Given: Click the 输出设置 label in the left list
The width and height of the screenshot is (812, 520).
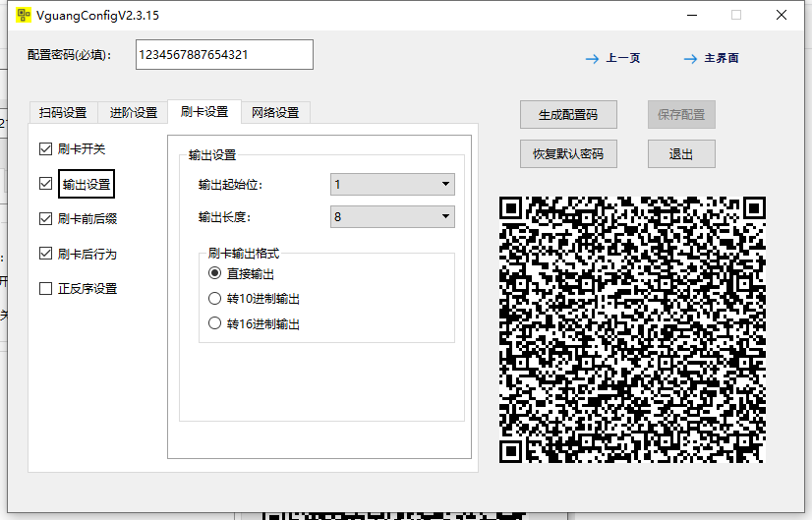Looking at the screenshot, I should [87, 184].
